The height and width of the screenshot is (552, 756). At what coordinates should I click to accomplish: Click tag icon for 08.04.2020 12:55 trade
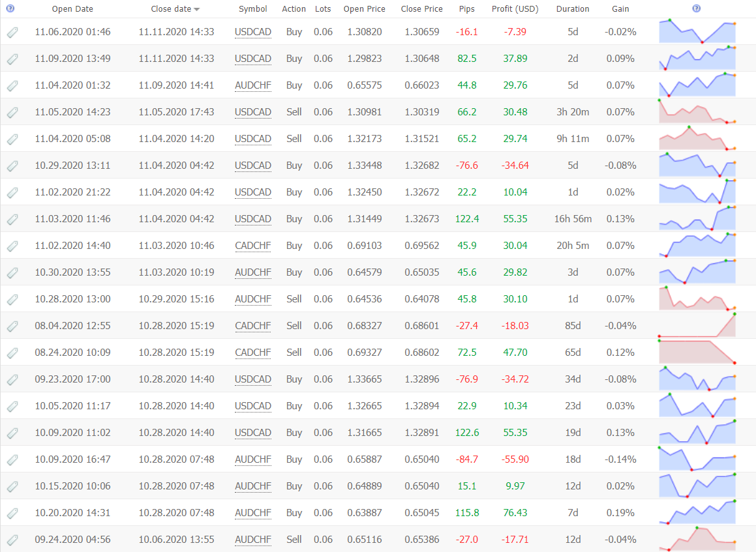(12, 326)
